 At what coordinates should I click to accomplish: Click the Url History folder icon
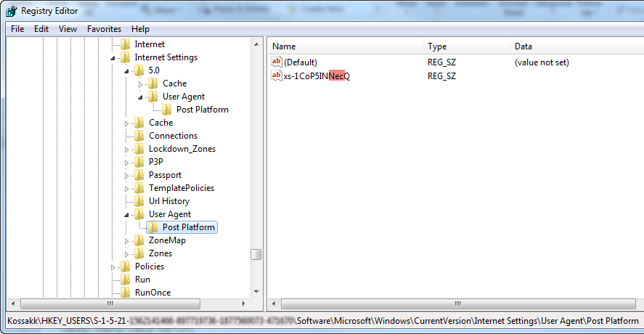(139, 201)
